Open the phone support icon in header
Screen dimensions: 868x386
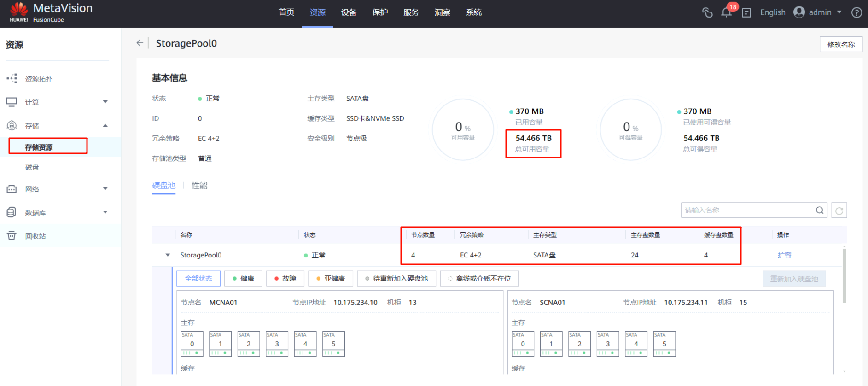click(x=707, y=12)
